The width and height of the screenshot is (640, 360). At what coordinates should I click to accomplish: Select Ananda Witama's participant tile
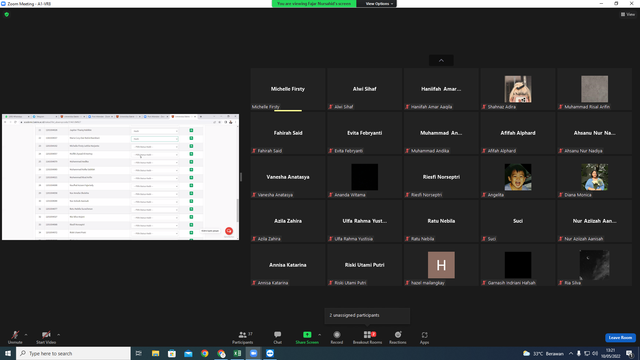(364, 177)
